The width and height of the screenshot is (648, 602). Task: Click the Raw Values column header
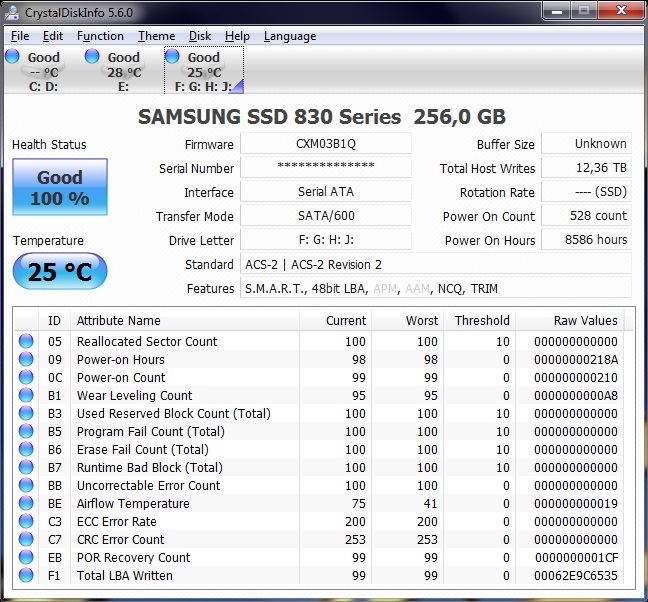tap(569, 320)
